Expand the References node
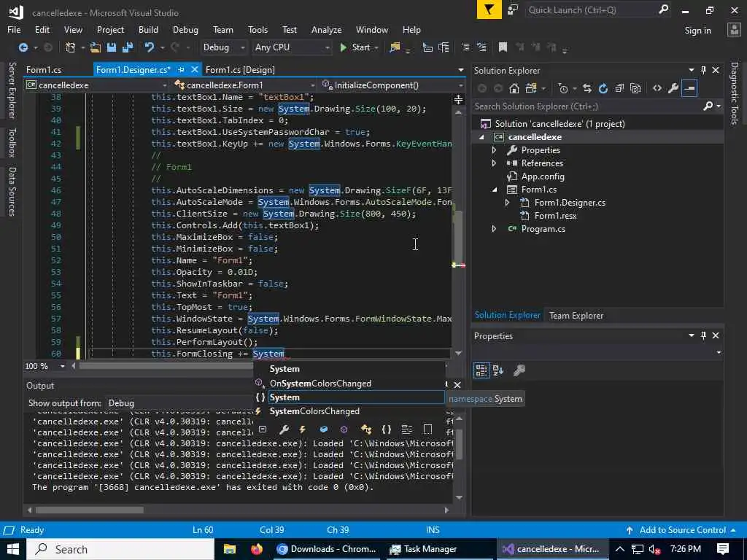This screenshot has height=560, width=747. (494, 163)
